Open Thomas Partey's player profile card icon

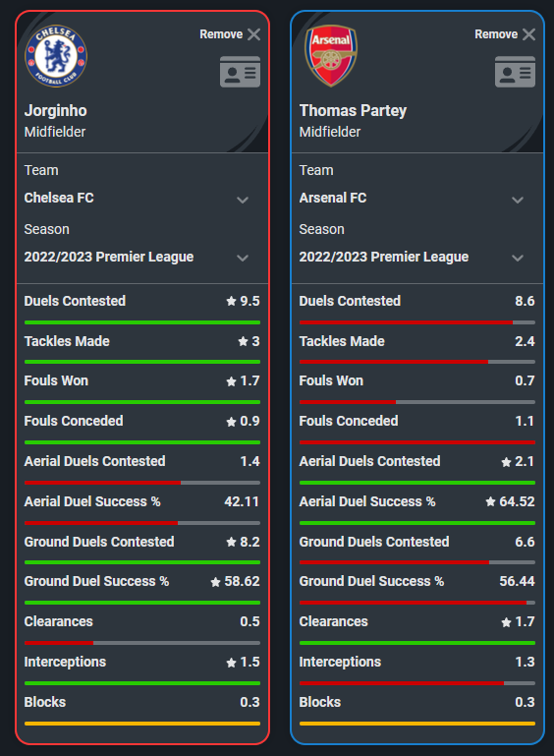[x=515, y=72]
